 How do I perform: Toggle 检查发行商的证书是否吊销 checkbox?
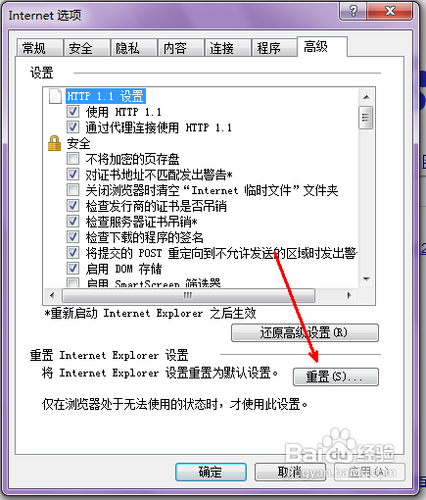73,206
